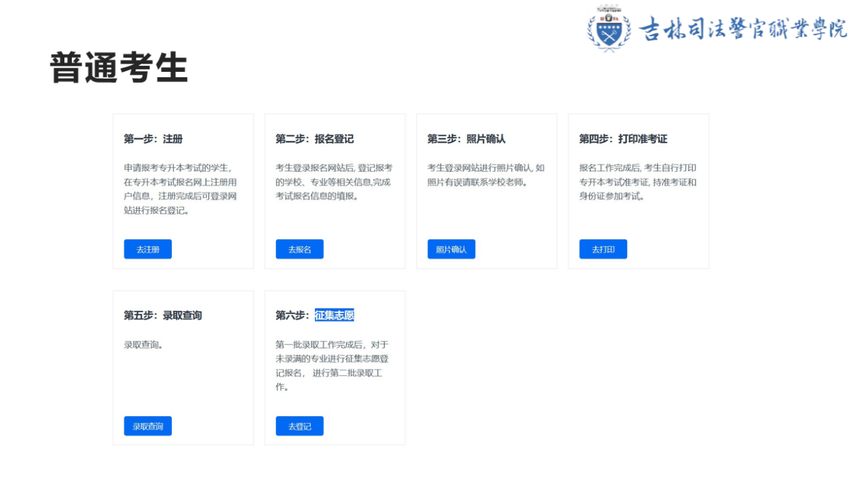
Task: Click the blue 照片确认 button
Action: [451, 249]
